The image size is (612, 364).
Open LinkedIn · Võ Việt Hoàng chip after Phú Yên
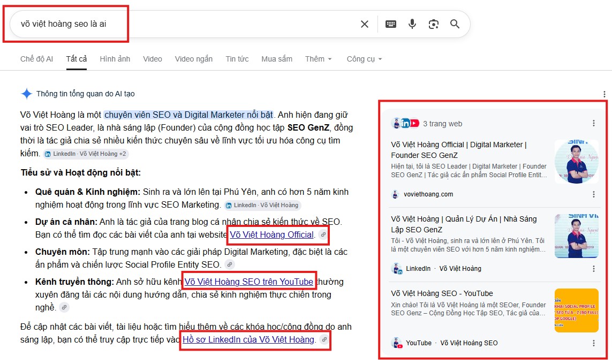(x=262, y=205)
